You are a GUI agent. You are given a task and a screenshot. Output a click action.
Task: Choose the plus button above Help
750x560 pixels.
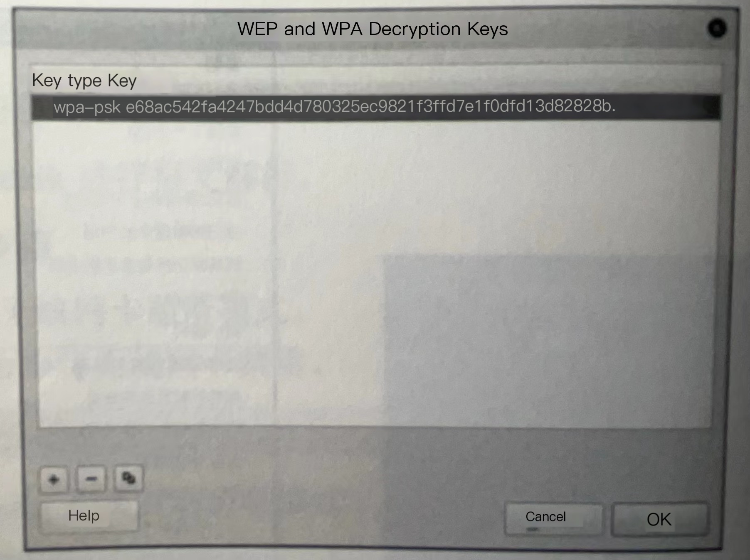pyautogui.click(x=54, y=479)
